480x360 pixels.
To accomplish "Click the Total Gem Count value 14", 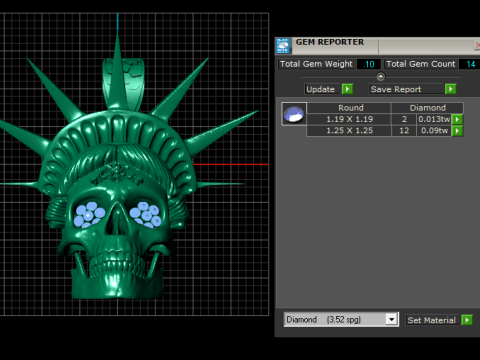I will [x=470, y=64].
